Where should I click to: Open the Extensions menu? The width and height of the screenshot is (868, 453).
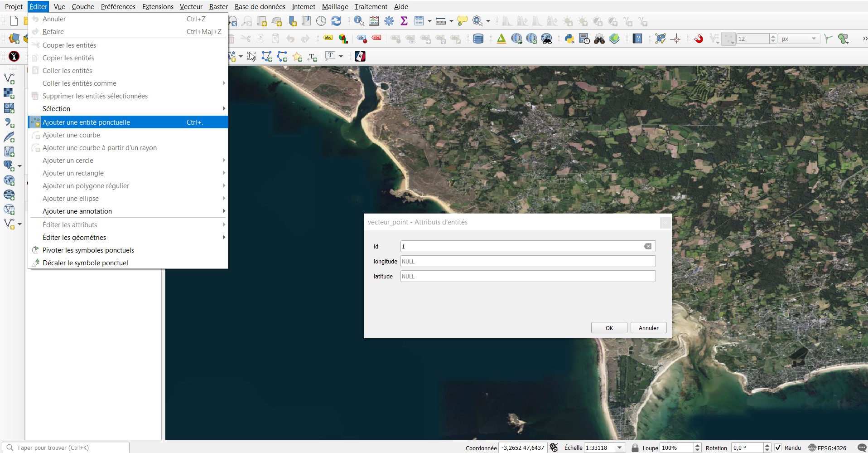coord(158,7)
